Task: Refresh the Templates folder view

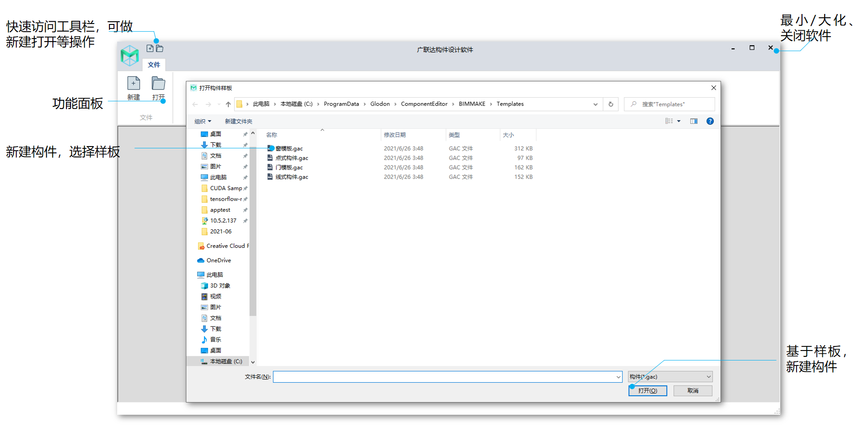Action: click(x=611, y=104)
